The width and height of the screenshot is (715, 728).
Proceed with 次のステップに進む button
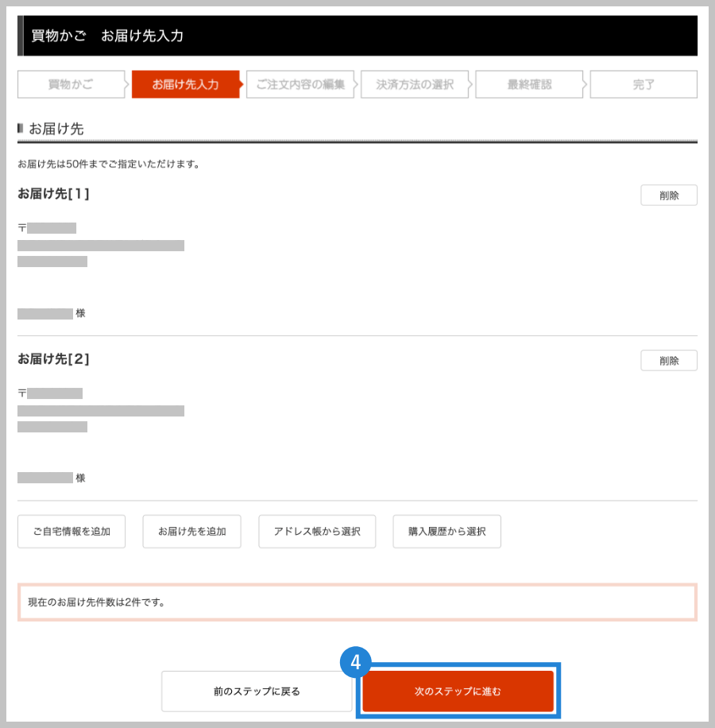458,691
